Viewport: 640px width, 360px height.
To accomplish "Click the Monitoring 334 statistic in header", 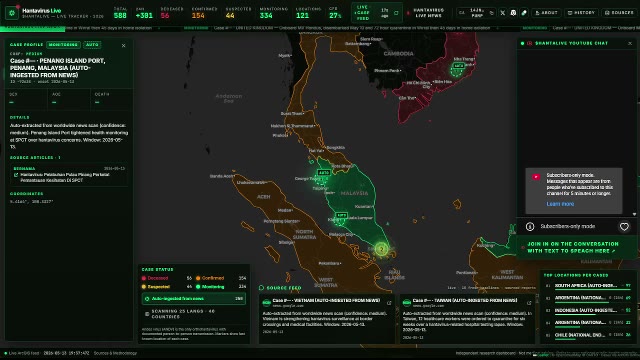I will [273, 13].
